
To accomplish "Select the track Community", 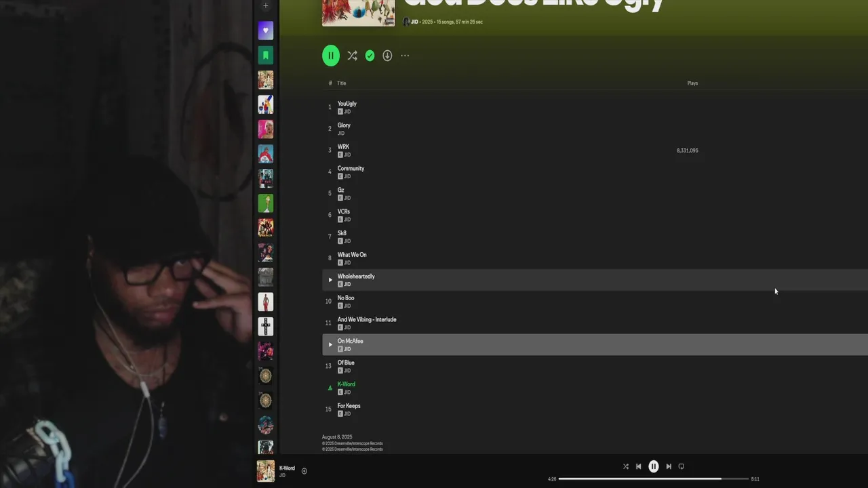I will [x=351, y=169].
